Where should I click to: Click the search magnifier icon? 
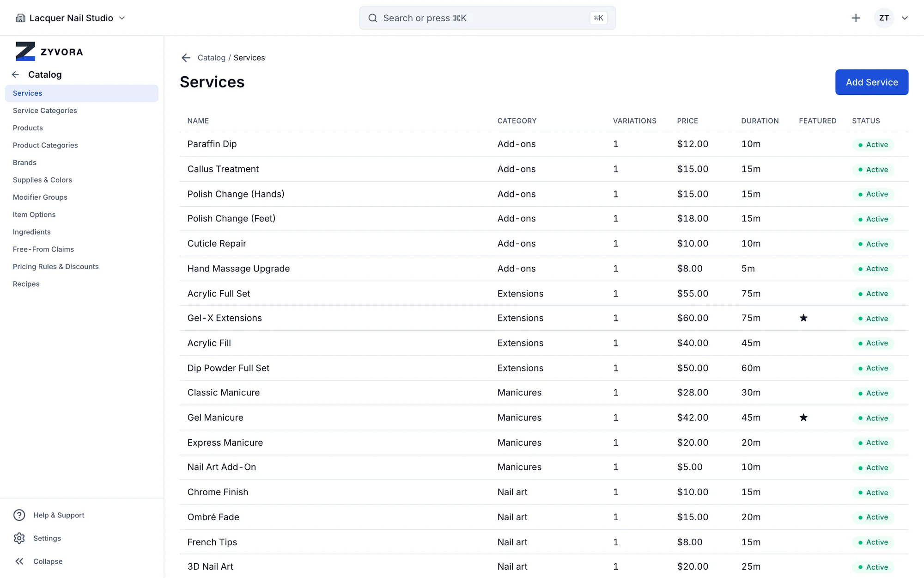pos(372,18)
